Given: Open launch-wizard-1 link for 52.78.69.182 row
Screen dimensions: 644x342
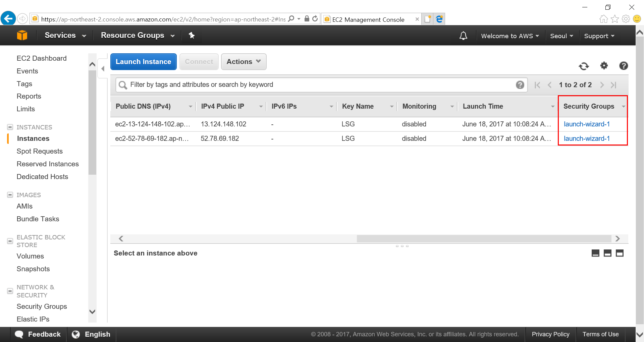Looking at the screenshot, I should click(x=587, y=138).
